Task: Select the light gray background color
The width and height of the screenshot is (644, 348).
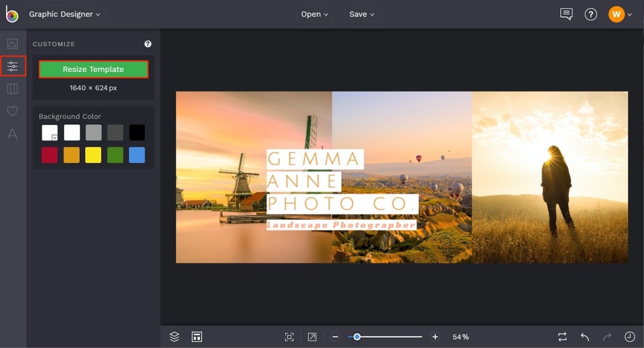Action: 93,132
